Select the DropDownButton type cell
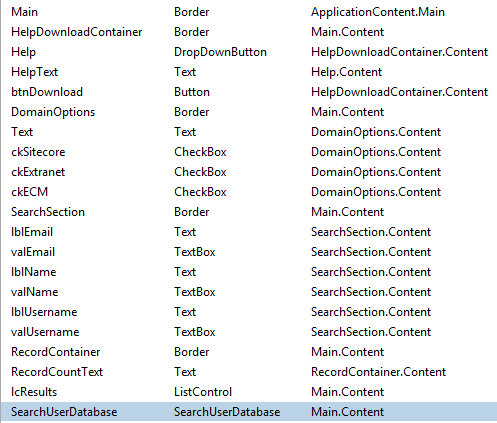Screen dimensions: 497x423 pos(220,52)
